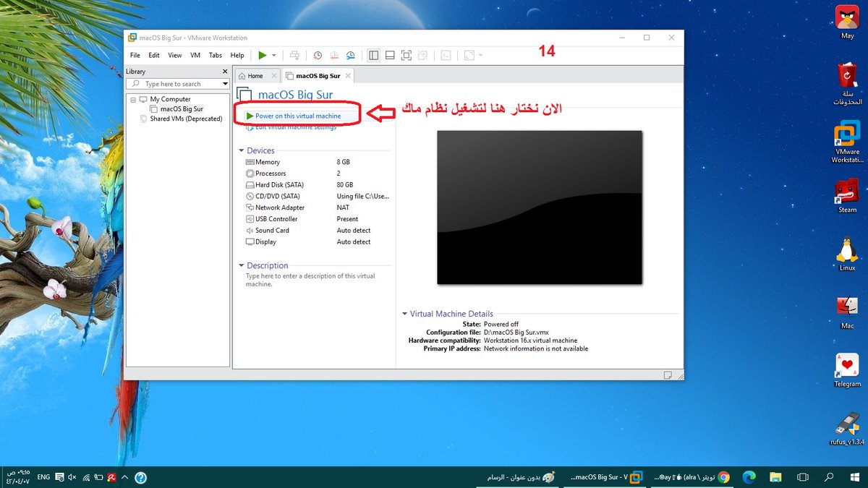Click the Memory device icon
868x488 pixels.
250,162
